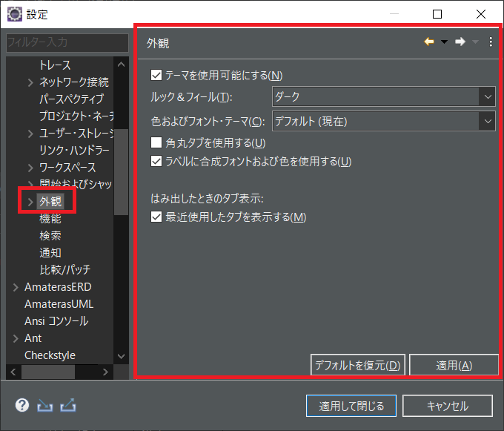
Task: Expand the 外観 tree node arrow
Action: click(x=30, y=202)
